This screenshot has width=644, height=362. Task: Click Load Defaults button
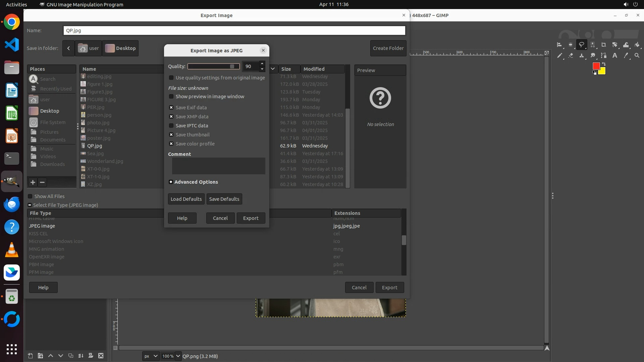186,199
